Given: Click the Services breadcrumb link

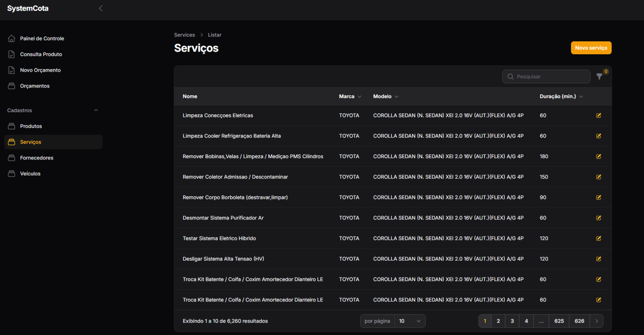Looking at the screenshot, I should tap(184, 35).
